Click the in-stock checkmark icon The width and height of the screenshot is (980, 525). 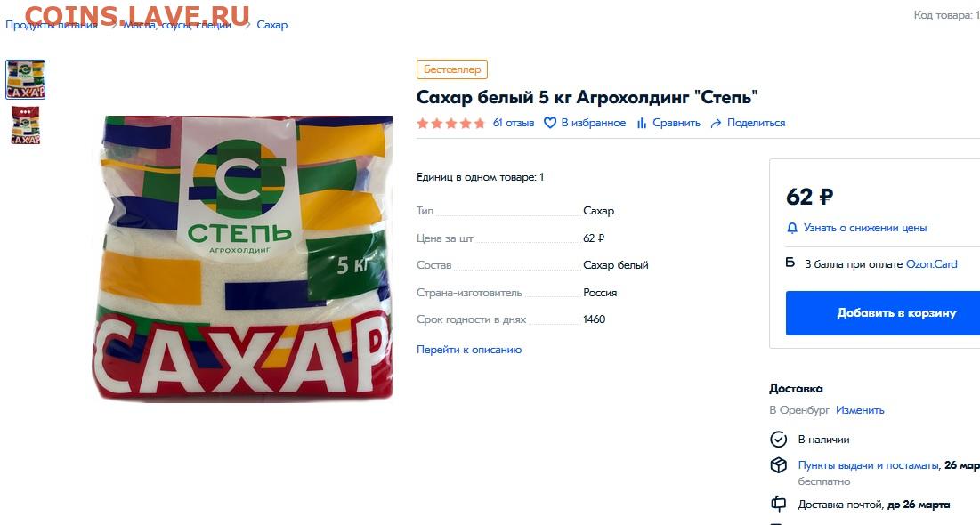point(778,440)
